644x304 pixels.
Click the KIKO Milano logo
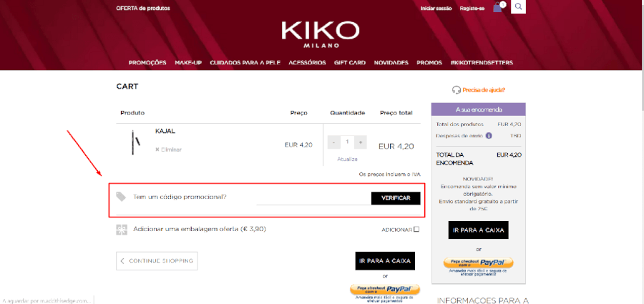point(321,34)
